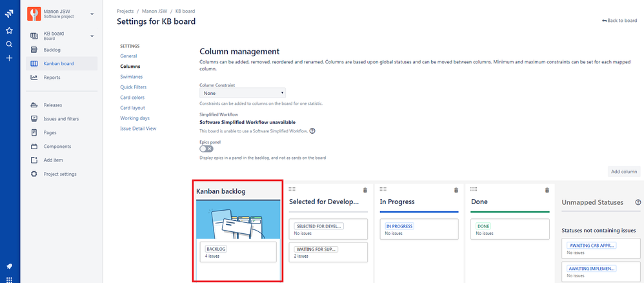Viewport: 644px width, 283px height.
Task: Expand the Manon JSW project chevron
Action: (92, 14)
